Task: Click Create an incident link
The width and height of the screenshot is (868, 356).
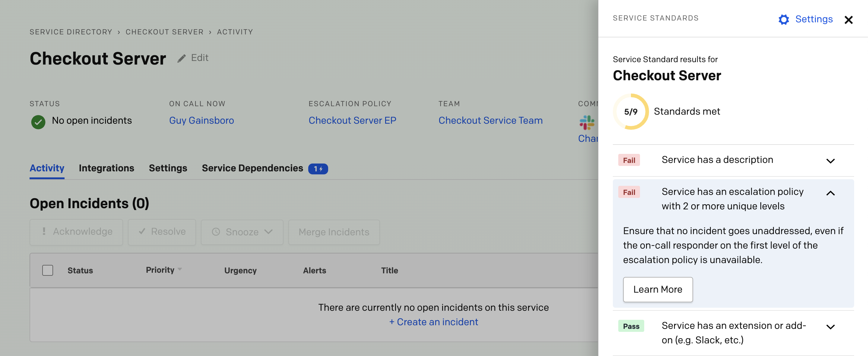Action: point(433,321)
